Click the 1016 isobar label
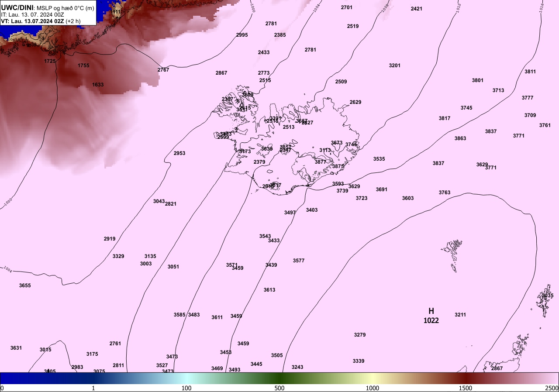Screen dimensions: 559x392 [541, 7]
